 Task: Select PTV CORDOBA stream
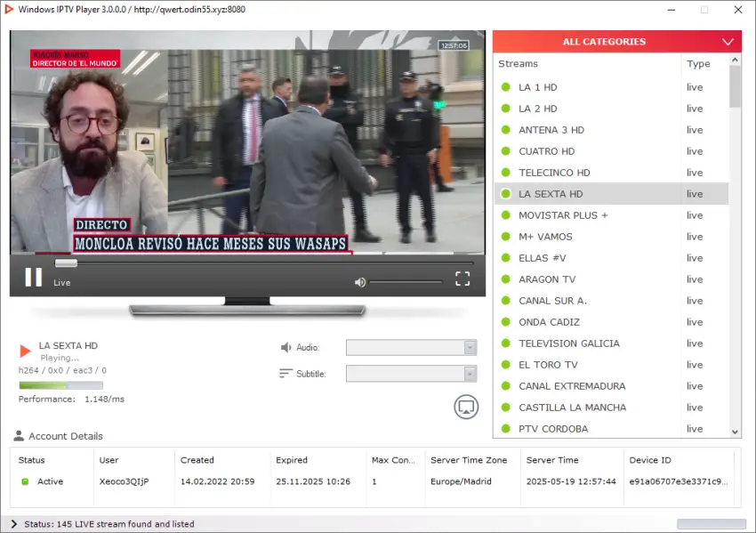(x=611, y=428)
